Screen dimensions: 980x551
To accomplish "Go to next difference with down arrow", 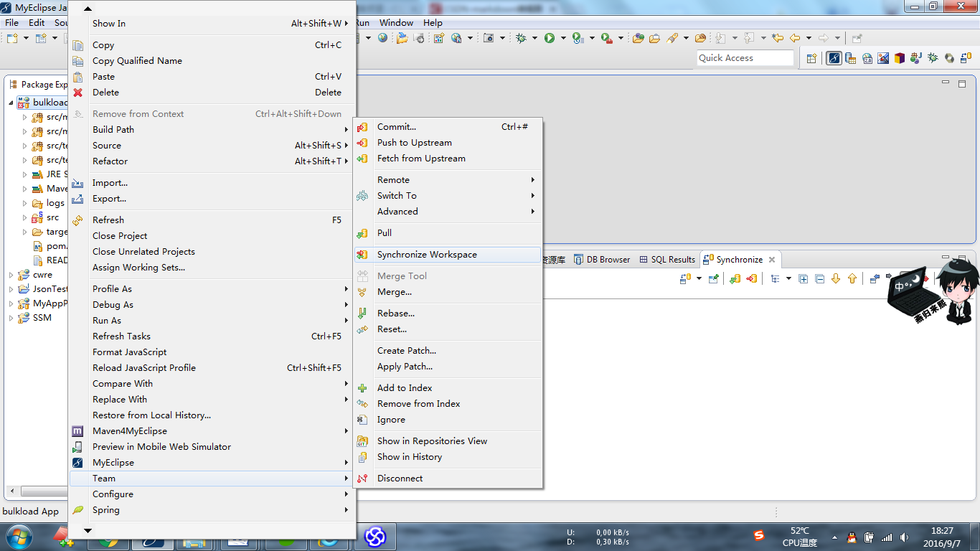I will click(x=836, y=278).
